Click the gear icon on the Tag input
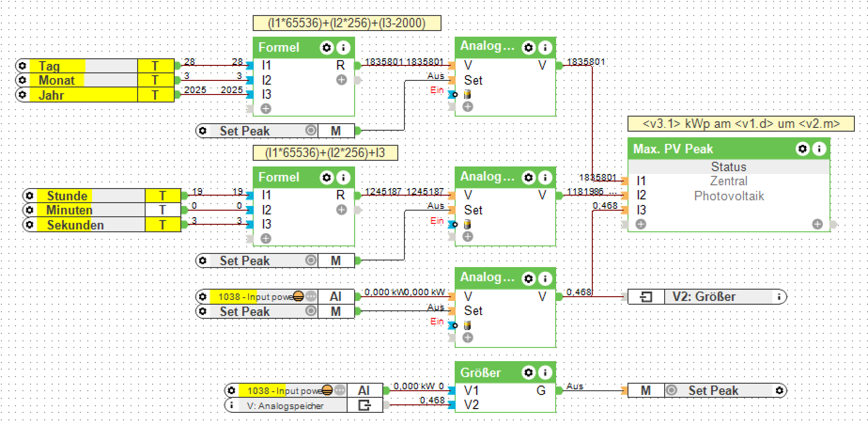Image resolution: width=868 pixels, height=426 pixels. [x=22, y=66]
